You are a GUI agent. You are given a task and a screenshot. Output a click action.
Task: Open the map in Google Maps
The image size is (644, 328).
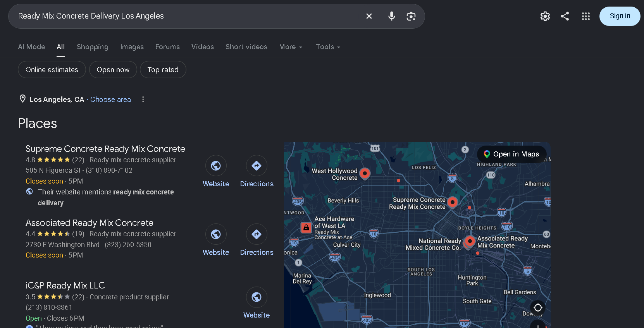pos(512,154)
